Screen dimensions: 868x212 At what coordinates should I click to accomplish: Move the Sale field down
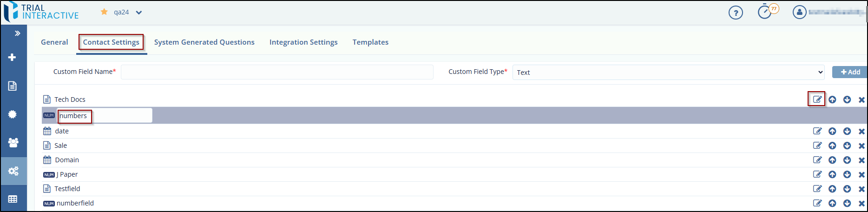coord(847,146)
